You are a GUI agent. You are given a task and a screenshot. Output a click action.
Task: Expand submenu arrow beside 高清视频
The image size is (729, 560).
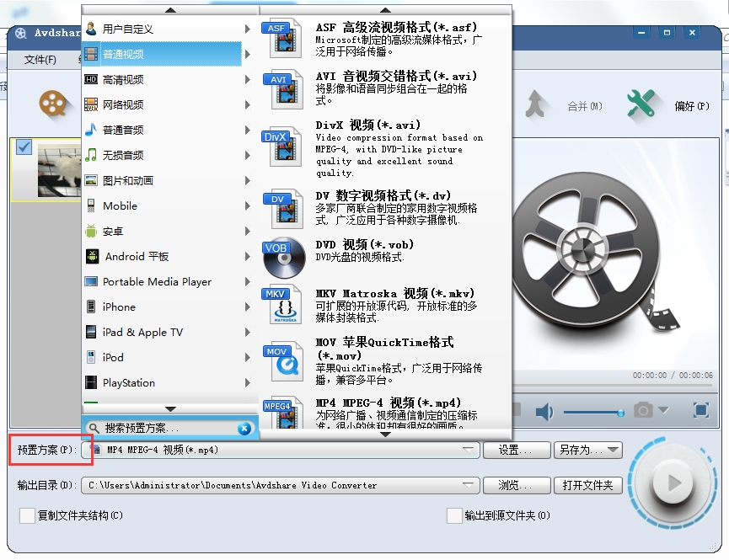(x=248, y=79)
